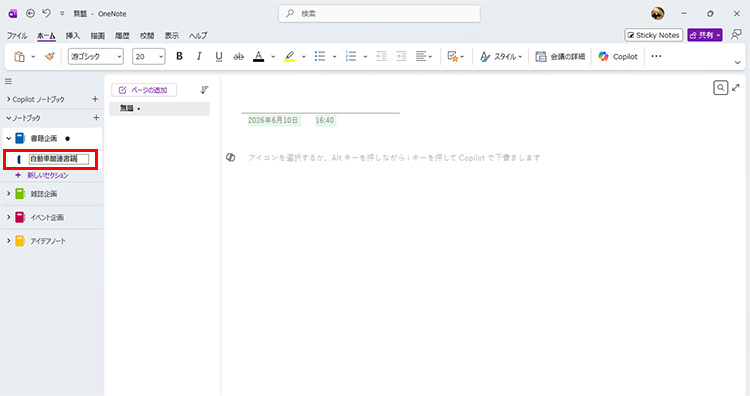Screen dimensions: 750x396
Task: Toggle Italic formatting
Action: (x=199, y=56)
